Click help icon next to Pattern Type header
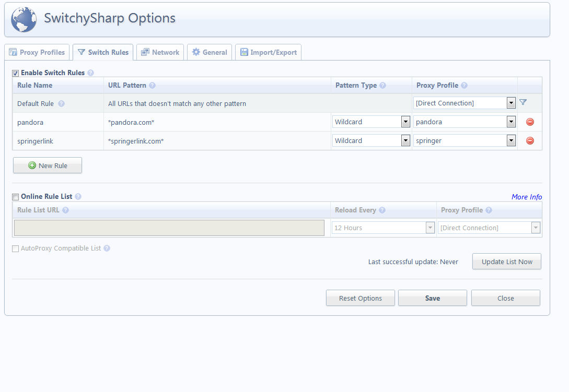Viewport: 569px width, 392px height. 382,86
